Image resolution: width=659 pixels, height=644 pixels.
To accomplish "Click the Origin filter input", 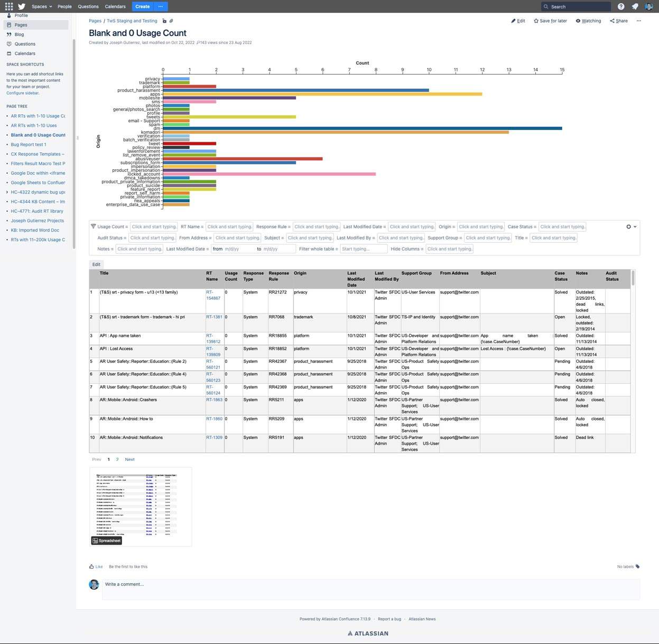I will (481, 227).
